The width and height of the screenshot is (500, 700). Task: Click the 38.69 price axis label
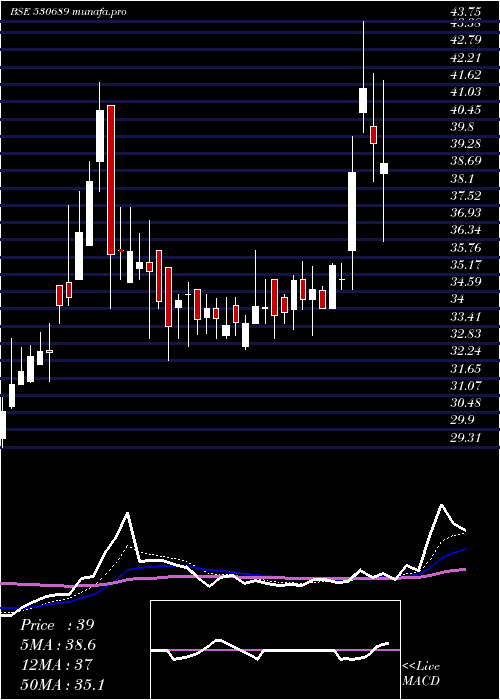(x=465, y=161)
